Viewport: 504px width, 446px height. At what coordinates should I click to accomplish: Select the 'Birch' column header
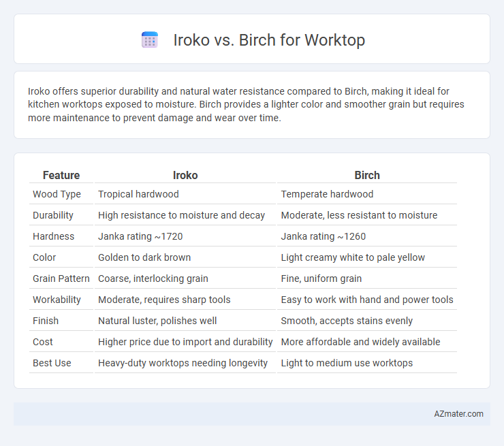coord(367,175)
